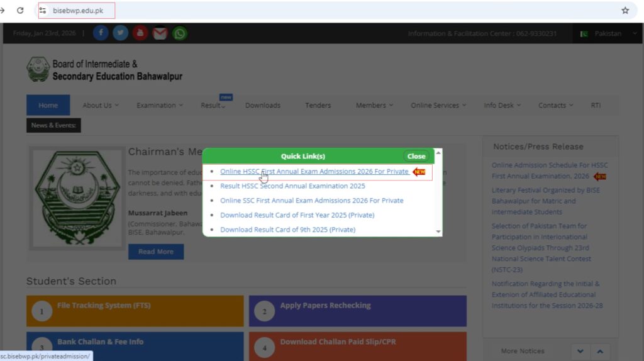Go to the Downloads menu item
This screenshot has height=361, width=644.
(263, 106)
